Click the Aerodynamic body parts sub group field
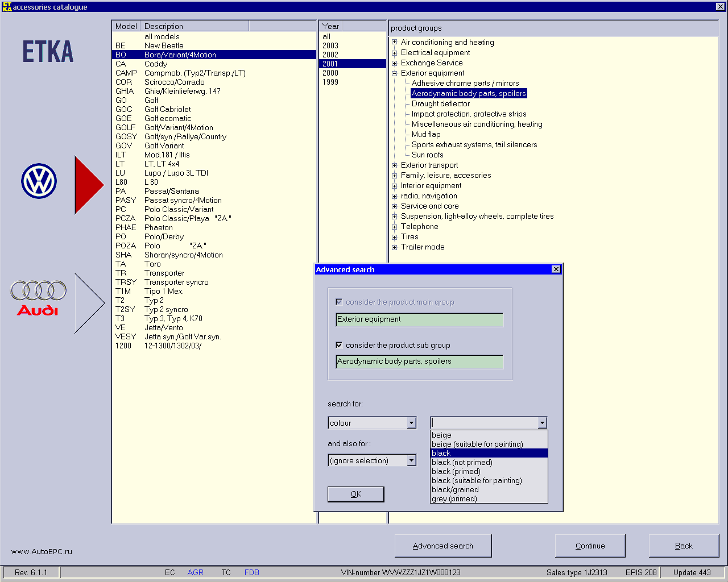Viewport: 728px width, 582px height. click(420, 362)
